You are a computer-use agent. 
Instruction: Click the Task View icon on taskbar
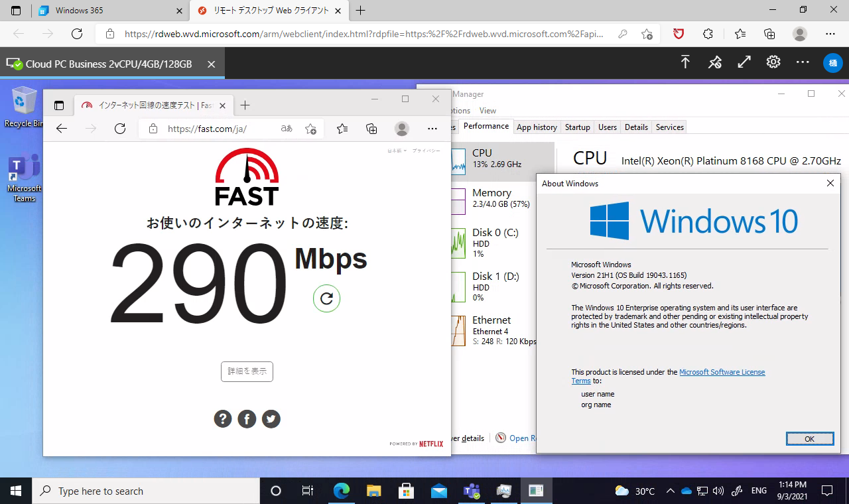click(307, 491)
